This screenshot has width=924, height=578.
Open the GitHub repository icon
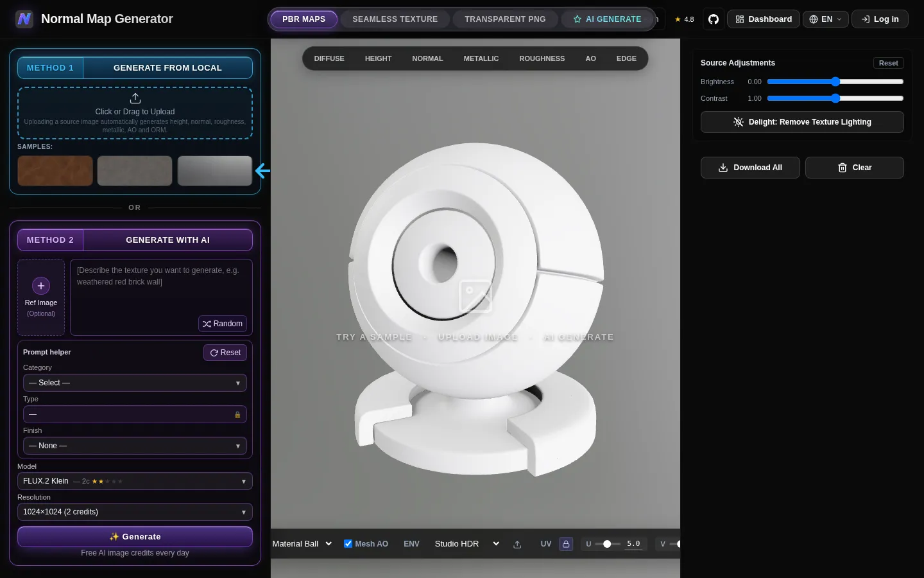(x=714, y=19)
